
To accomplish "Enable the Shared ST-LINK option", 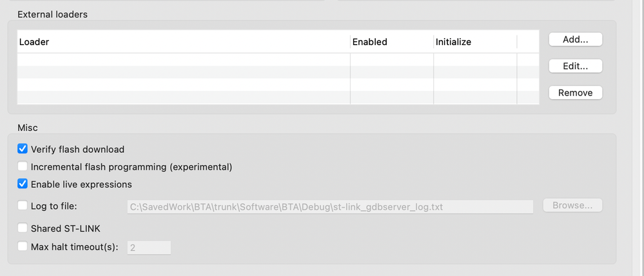I will (x=23, y=228).
